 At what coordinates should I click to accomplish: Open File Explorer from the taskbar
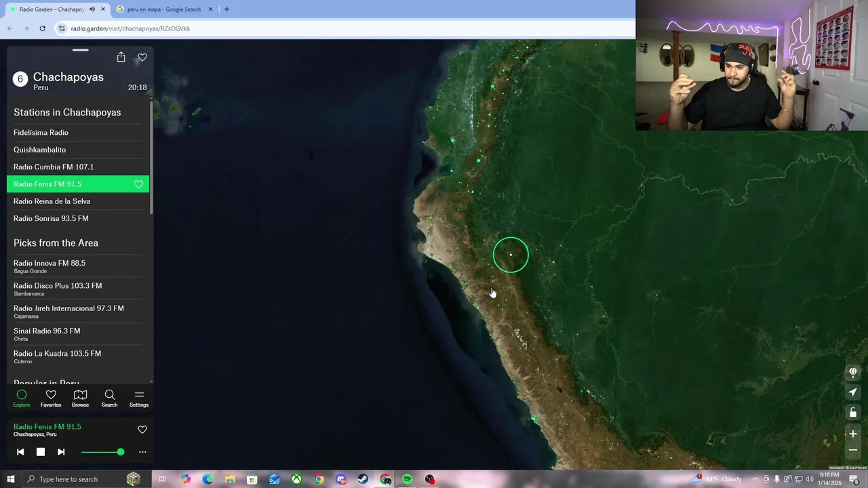[230, 479]
